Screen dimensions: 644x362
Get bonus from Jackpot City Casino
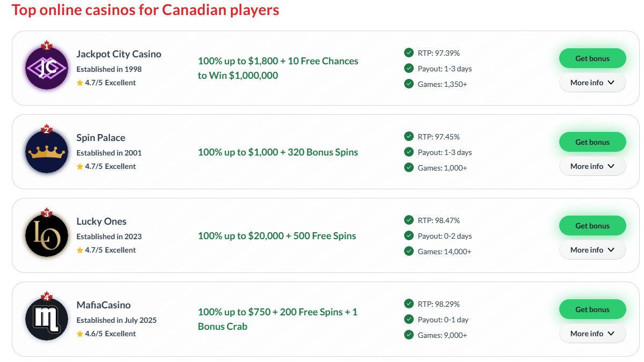click(x=592, y=58)
